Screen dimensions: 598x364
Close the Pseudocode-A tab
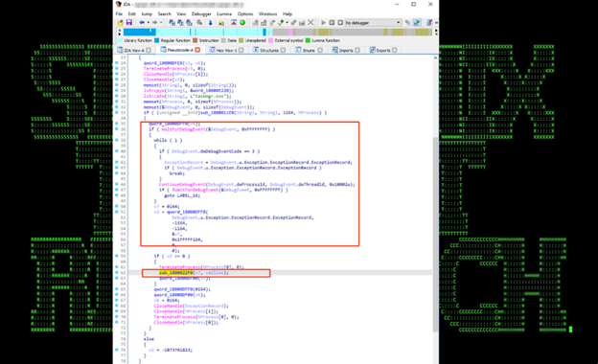click(x=197, y=50)
